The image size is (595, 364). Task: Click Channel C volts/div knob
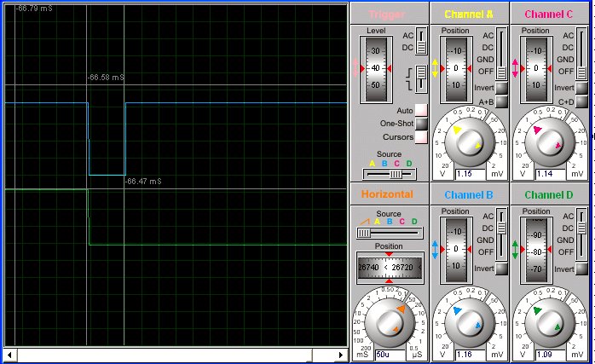click(550, 142)
